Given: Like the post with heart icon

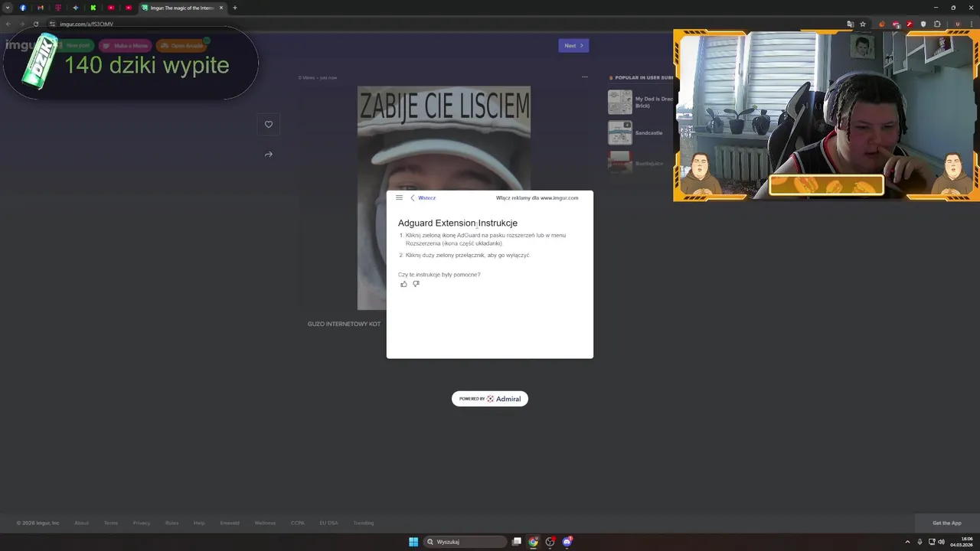Looking at the screenshot, I should coord(269,124).
